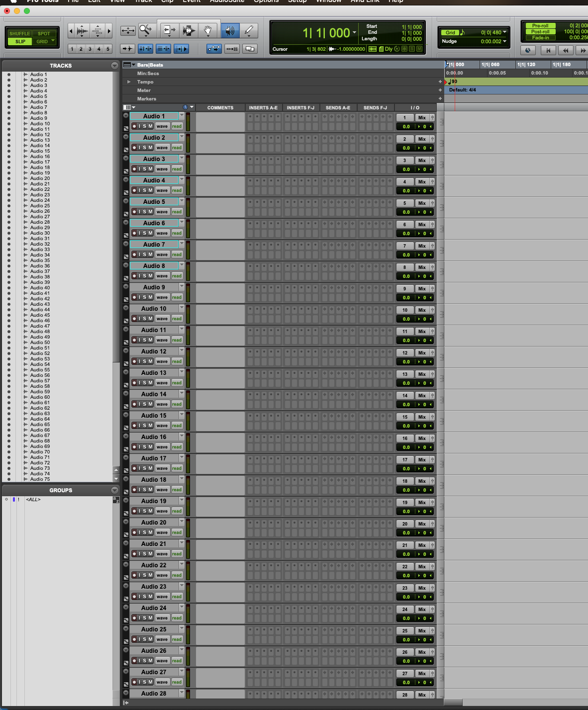Click the online sync clock icon
Viewport: 588px width, 710px height.
click(528, 50)
